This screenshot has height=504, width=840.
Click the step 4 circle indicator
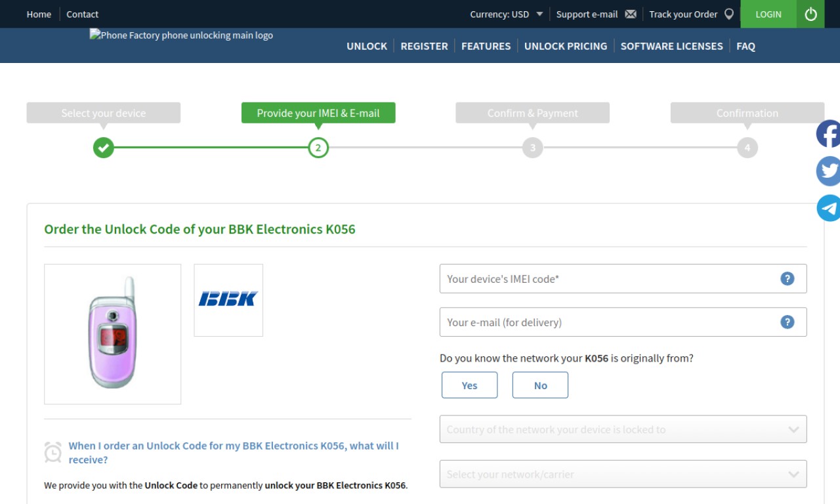747,148
